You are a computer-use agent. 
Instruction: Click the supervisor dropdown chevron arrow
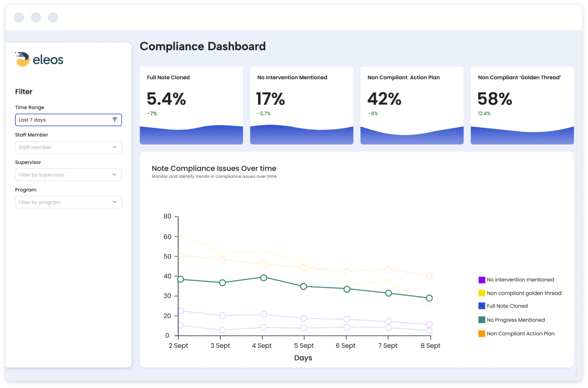[115, 175]
